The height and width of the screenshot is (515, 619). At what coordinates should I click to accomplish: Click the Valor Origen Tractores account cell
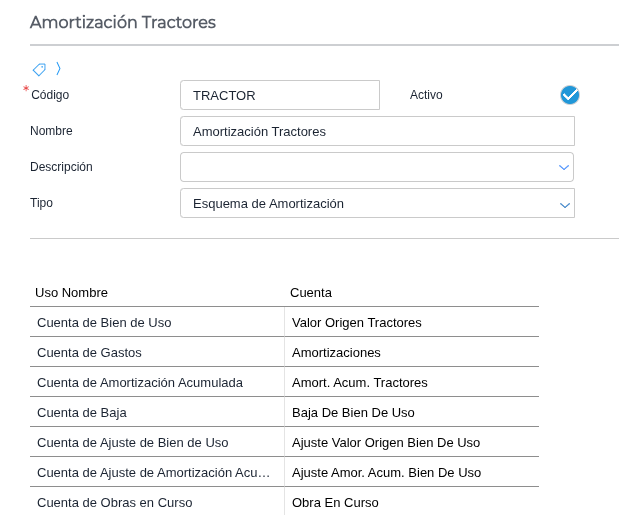pyautogui.click(x=357, y=322)
